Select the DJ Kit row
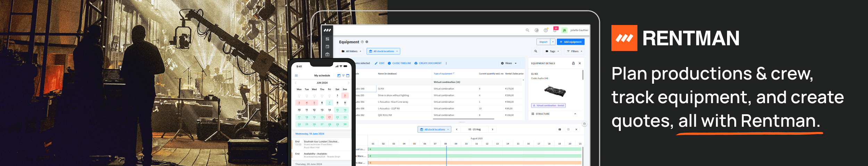The height and width of the screenshot is (166, 868). pyautogui.click(x=439, y=89)
